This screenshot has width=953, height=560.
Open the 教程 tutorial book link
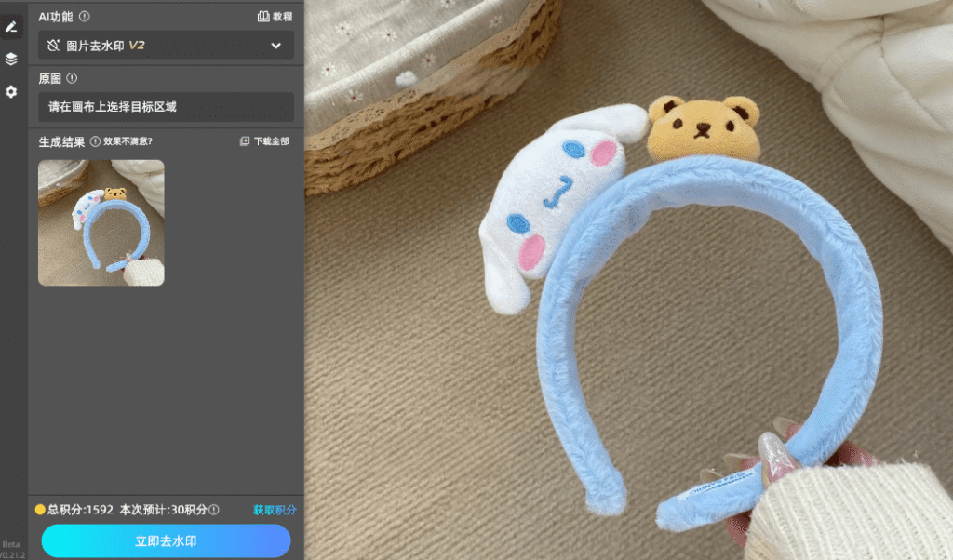click(275, 16)
